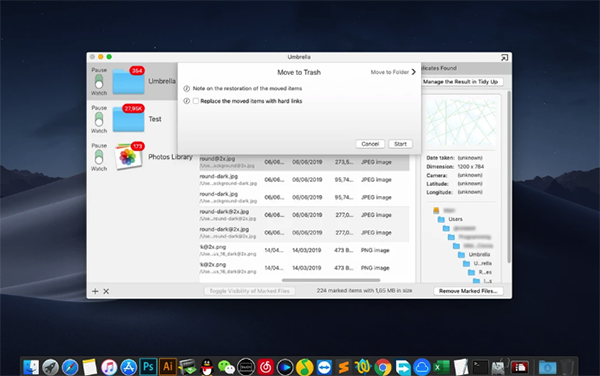This screenshot has width=600, height=376.
Task: Toggle Pause/Watch switch for Photos Library
Action: (x=99, y=157)
